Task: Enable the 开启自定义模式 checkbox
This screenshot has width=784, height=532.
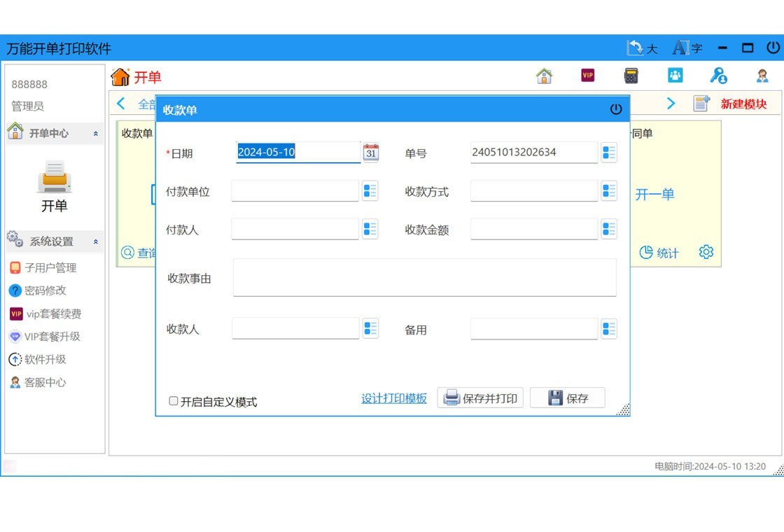Action: tap(173, 401)
